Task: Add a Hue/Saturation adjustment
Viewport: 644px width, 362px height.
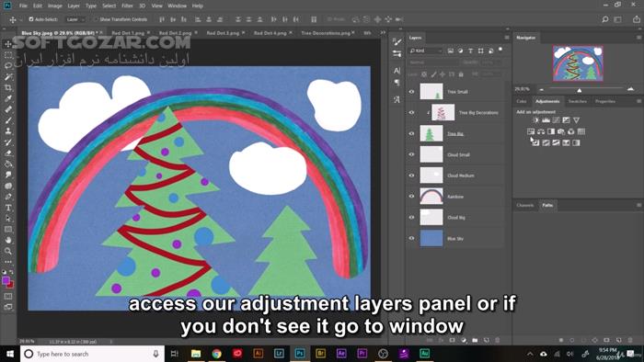Action: 531,131
